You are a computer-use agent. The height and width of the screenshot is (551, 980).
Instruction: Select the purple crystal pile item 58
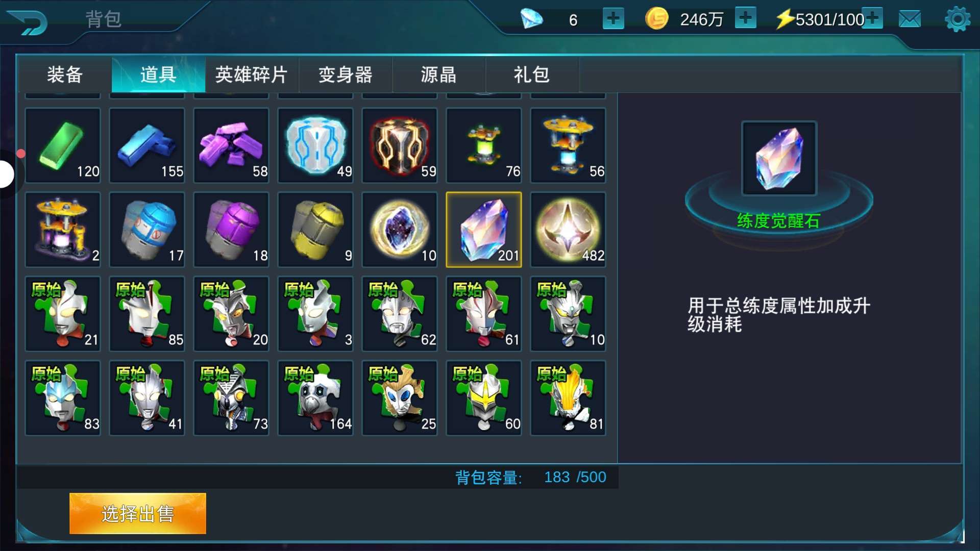click(231, 145)
